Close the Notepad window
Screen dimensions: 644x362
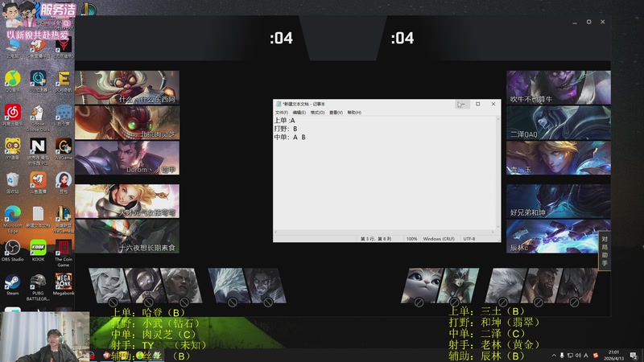[493, 105]
